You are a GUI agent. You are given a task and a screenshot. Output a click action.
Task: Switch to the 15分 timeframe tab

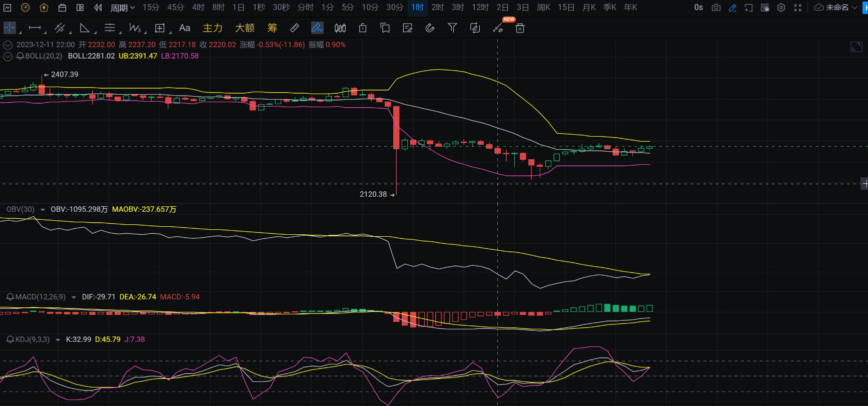tap(151, 8)
